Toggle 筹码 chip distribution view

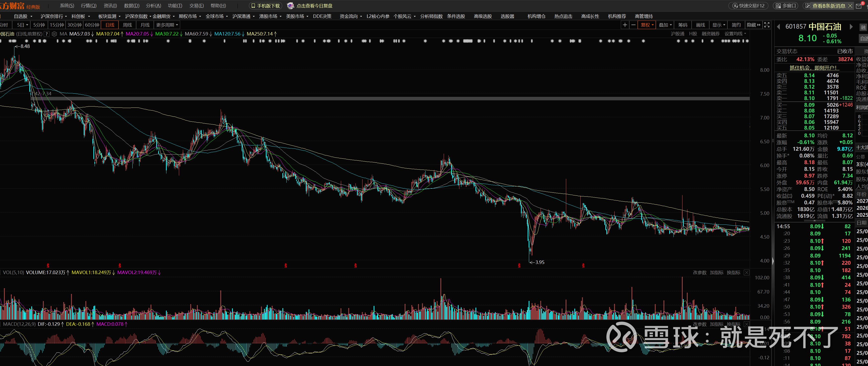683,25
